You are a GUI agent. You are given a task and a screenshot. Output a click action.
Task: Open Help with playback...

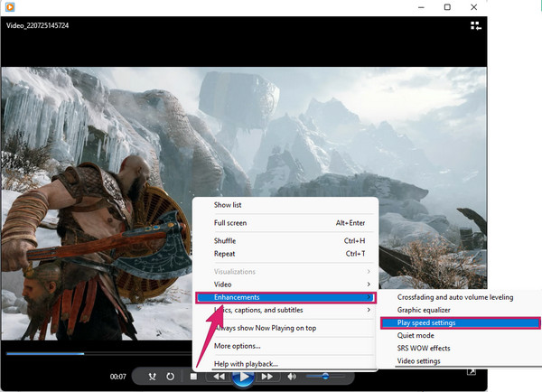(x=285, y=364)
